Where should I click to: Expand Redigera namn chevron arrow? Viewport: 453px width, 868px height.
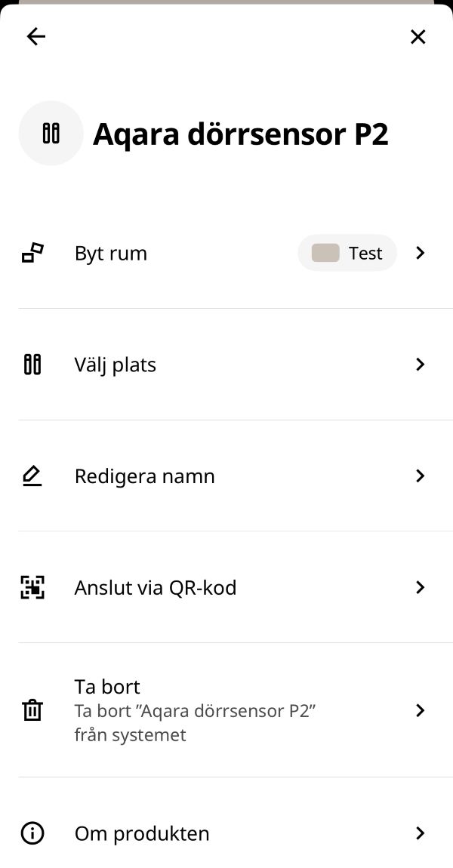[421, 476]
